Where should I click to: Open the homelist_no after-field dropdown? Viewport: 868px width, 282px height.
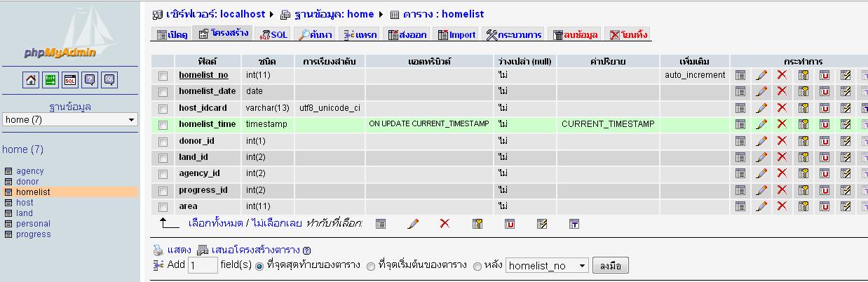(x=547, y=266)
